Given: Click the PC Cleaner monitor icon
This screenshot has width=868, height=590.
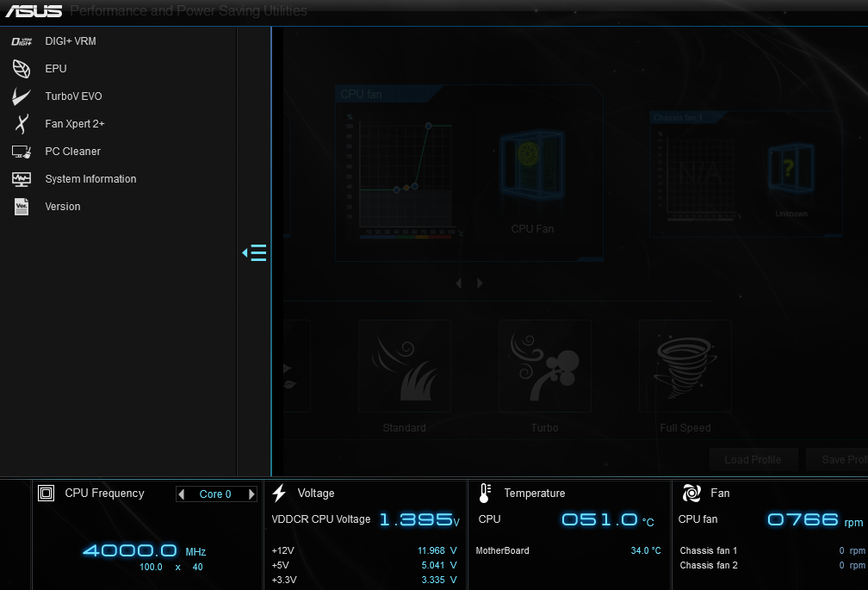Looking at the screenshot, I should [x=22, y=152].
